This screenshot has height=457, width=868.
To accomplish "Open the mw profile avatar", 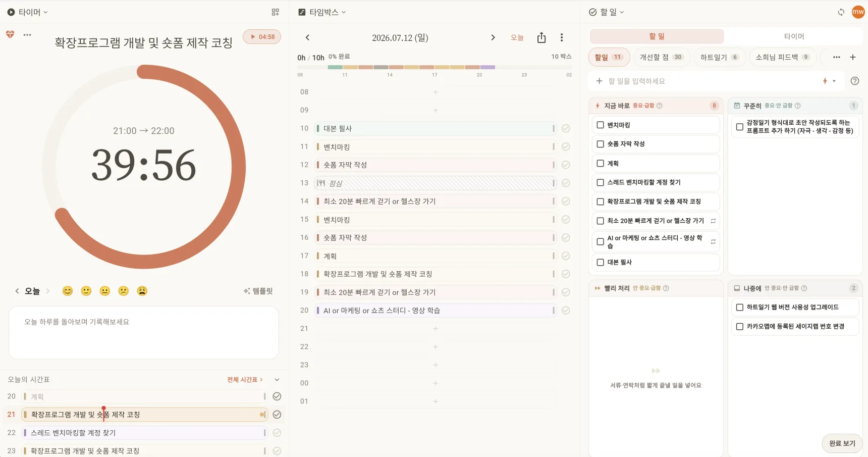I will 858,12.
